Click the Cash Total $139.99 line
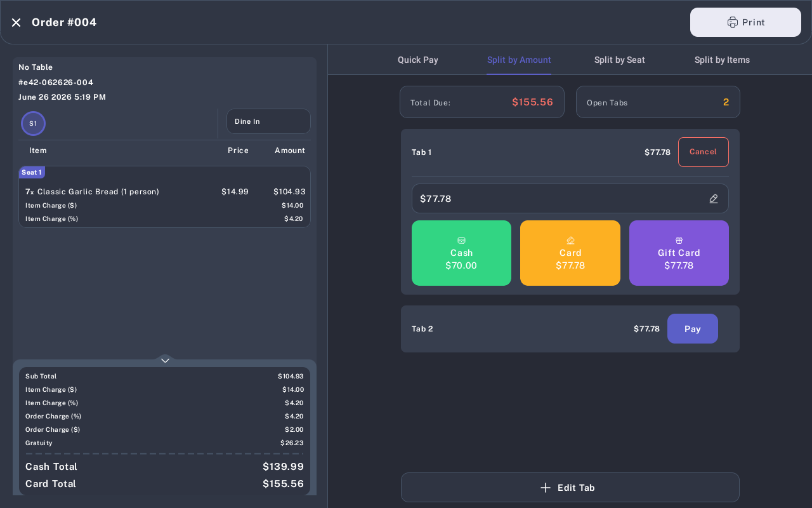Viewport: 812px width, 508px height. point(164,467)
